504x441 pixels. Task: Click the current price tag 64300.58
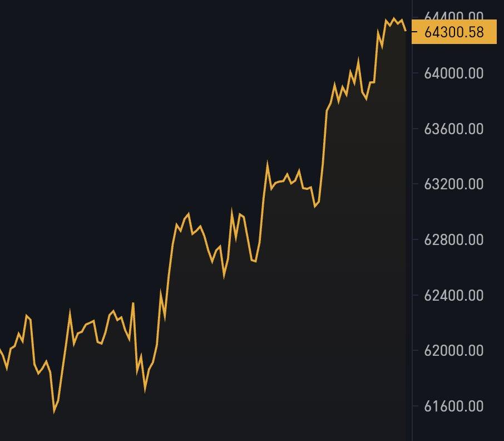[x=454, y=32]
